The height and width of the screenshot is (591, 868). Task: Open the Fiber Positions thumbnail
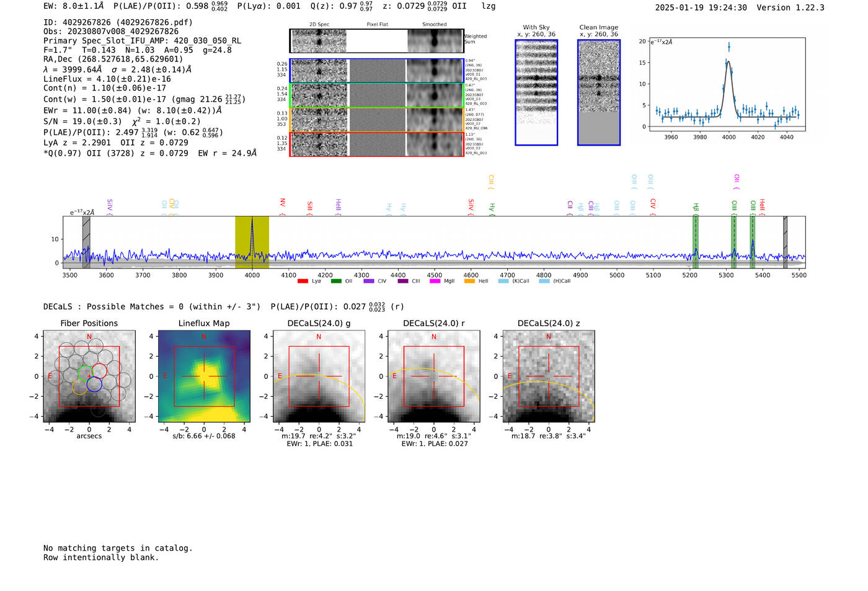click(x=89, y=376)
